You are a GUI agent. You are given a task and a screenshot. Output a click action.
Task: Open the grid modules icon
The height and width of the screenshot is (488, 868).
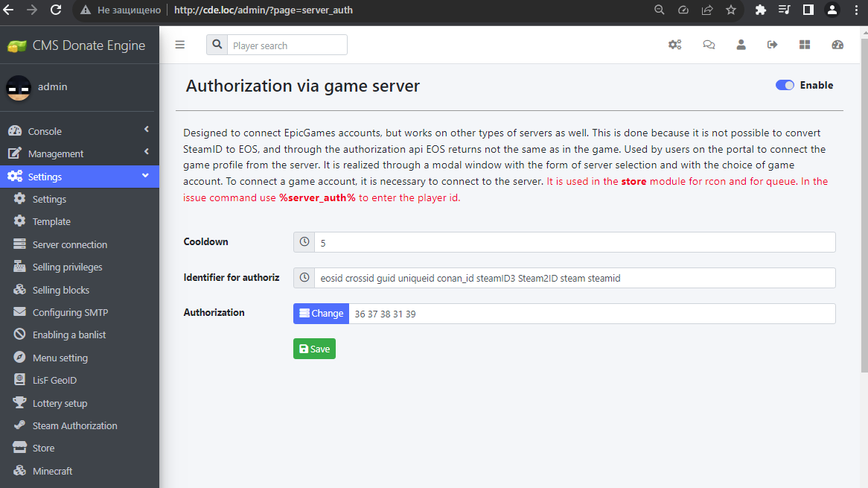pos(805,45)
